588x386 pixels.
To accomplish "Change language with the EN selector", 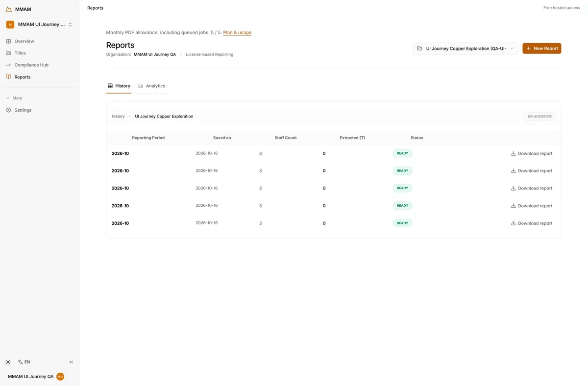I will (24, 362).
